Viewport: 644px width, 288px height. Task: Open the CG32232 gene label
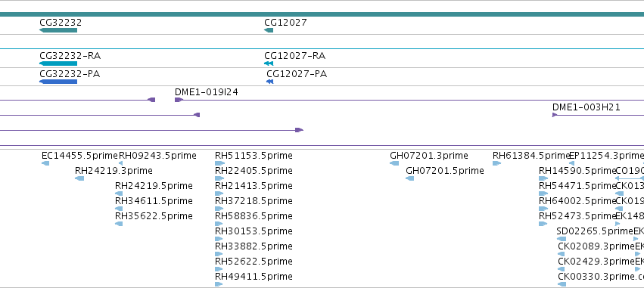point(61,22)
